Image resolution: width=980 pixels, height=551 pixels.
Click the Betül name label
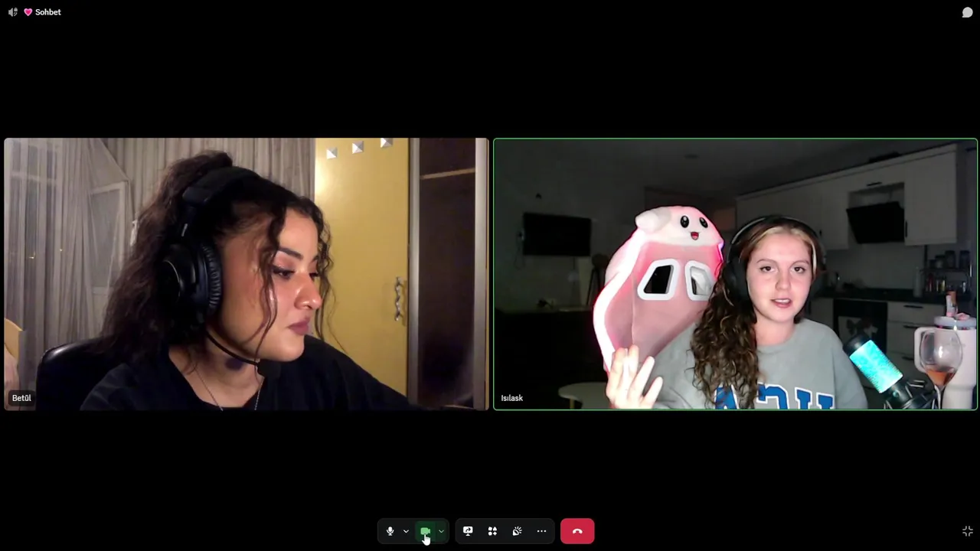21,398
